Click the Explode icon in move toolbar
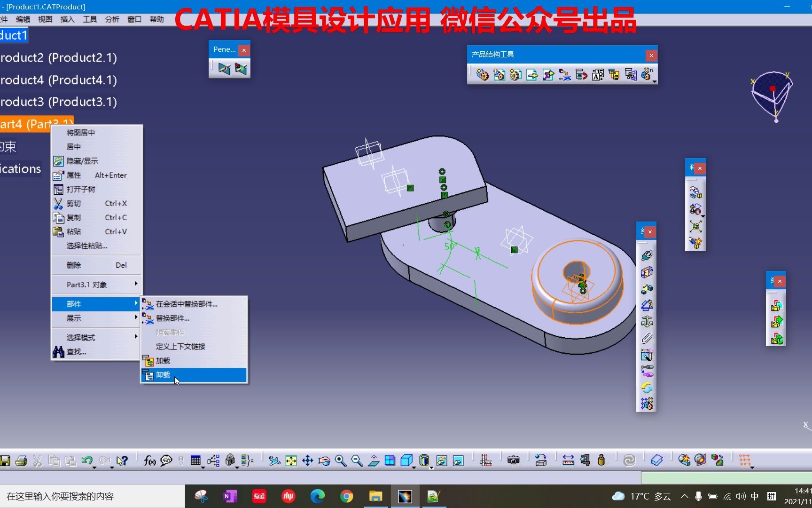Screen dimensions: 812x508 click(695, 226)
